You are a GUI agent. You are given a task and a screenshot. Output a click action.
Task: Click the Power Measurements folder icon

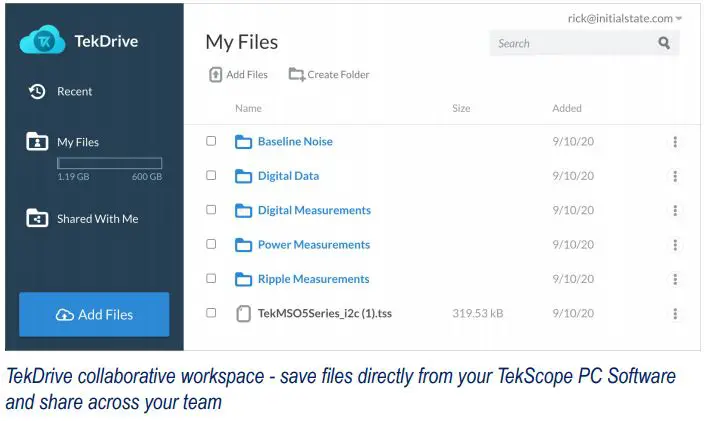click(x=243, y=245)
